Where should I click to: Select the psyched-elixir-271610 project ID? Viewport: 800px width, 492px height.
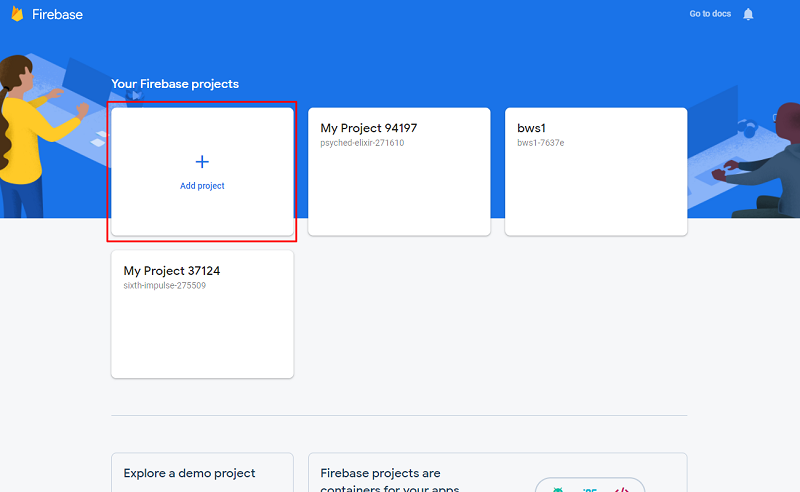pos(362,143)
